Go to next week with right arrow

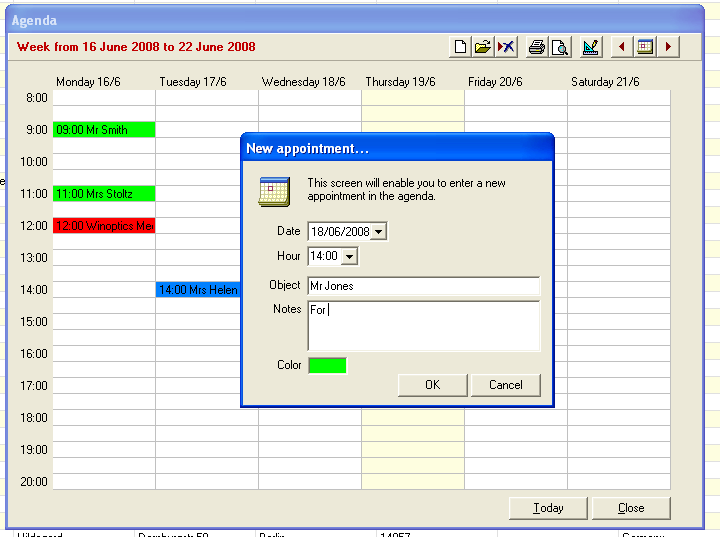click(x=668, y=47)
